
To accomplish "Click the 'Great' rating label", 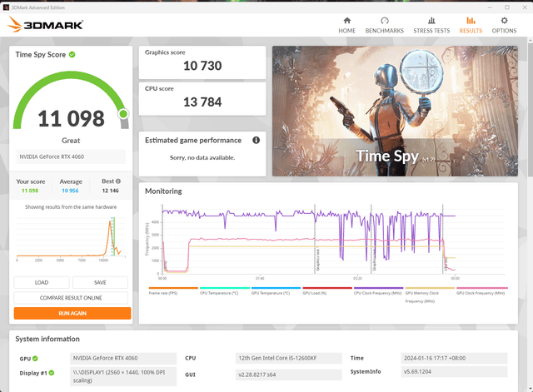I will (71, 141).
